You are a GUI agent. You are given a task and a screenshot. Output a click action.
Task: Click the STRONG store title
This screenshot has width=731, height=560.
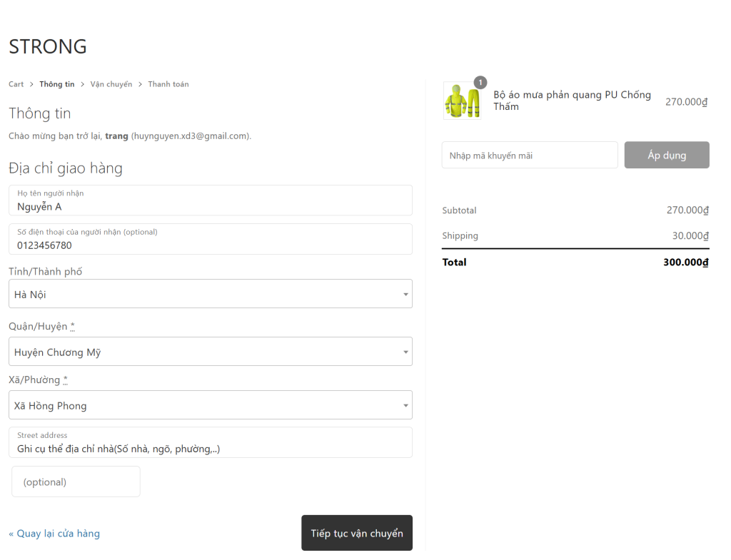click(48, 46)
